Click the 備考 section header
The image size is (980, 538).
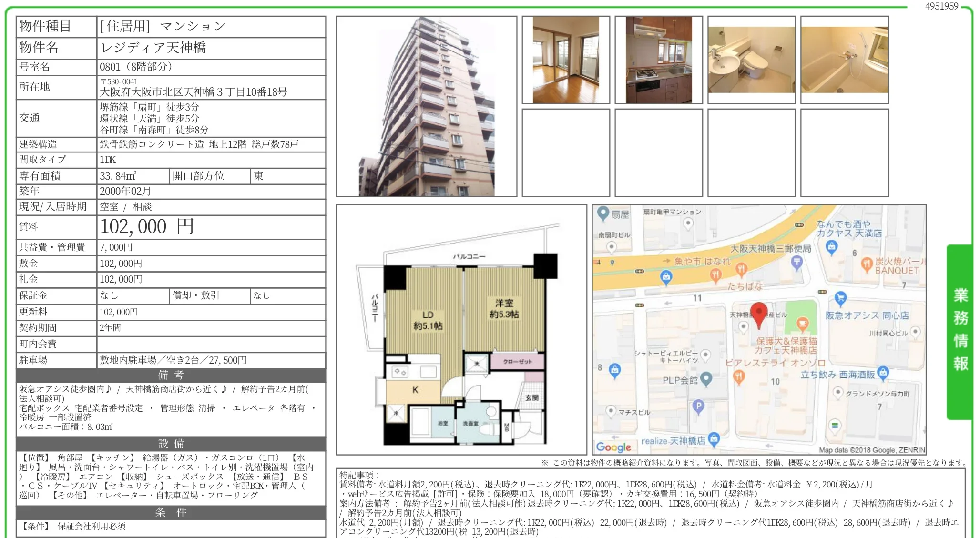point(171,375)
